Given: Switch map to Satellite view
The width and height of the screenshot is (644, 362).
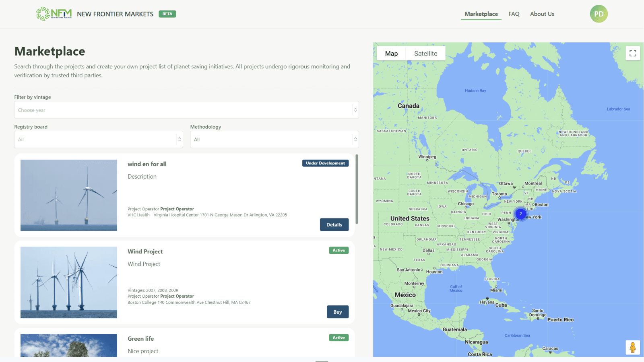Looking at the screenshot, I should [x=425, y=53].
